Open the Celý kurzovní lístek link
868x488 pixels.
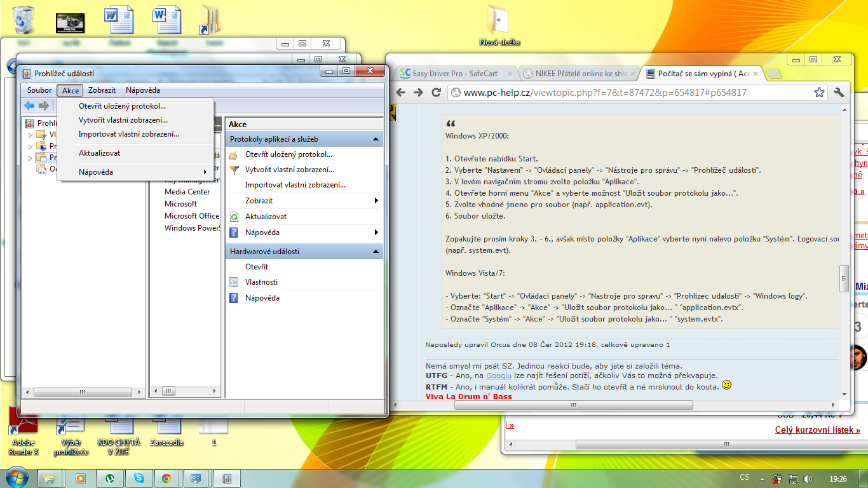817,430
